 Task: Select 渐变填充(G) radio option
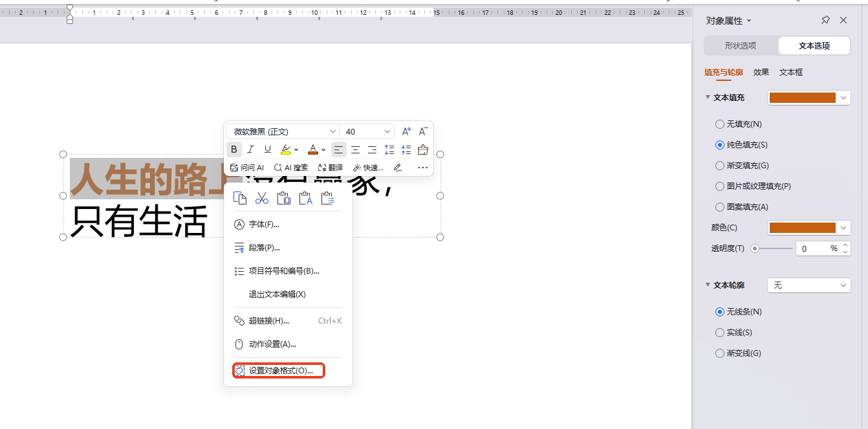[x=742, y=166]
